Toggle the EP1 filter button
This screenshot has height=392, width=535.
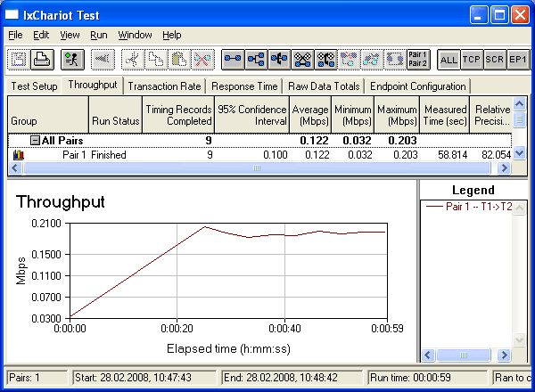(518, 60)
